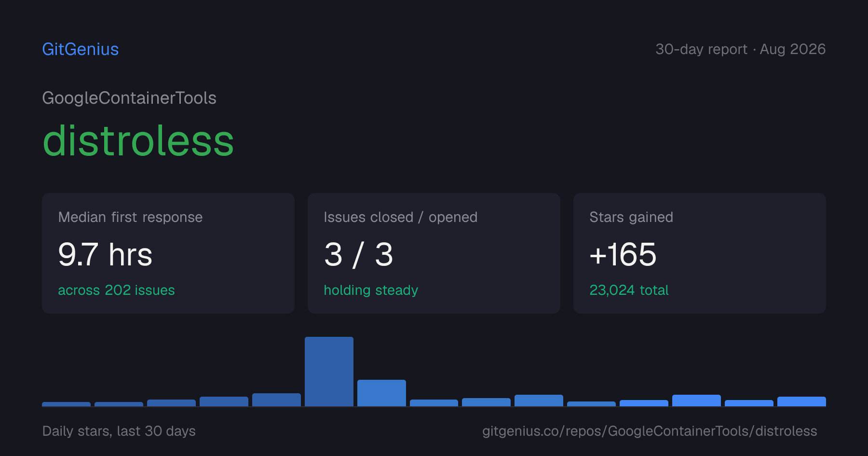Open the Issues closed / opened card
Screen dimensions: 868x456
pyautogui.click(x=434, y=253)
